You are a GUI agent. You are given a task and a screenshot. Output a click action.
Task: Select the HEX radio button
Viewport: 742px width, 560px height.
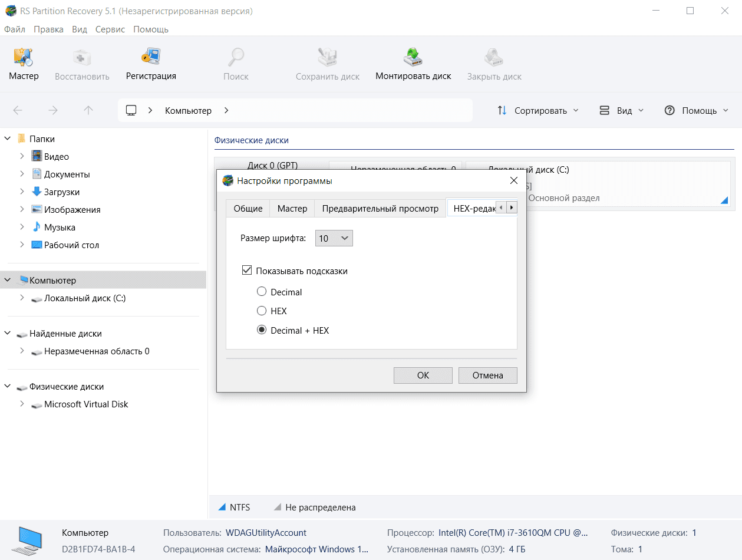click(262, 311)
